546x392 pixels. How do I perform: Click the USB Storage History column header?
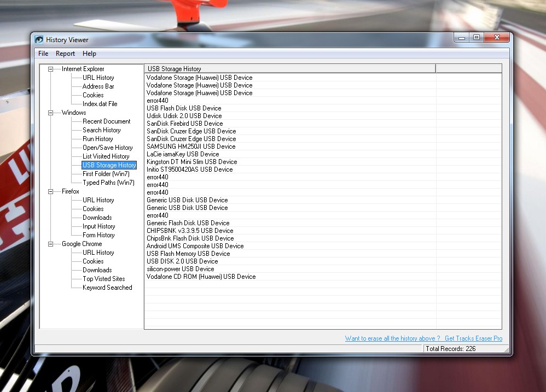[290, 68]
